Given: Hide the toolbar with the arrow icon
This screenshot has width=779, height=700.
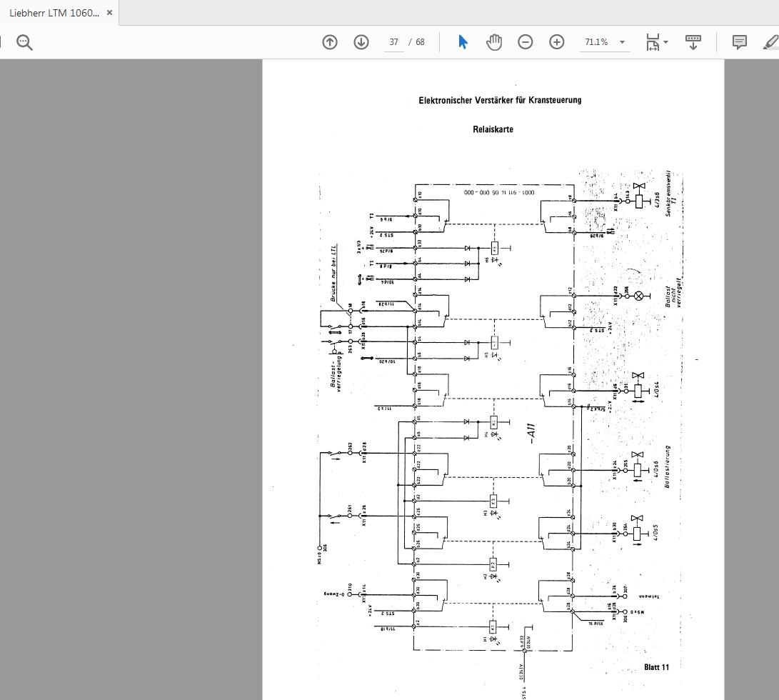Looking at the screenshot, I should tap(693, 42).
